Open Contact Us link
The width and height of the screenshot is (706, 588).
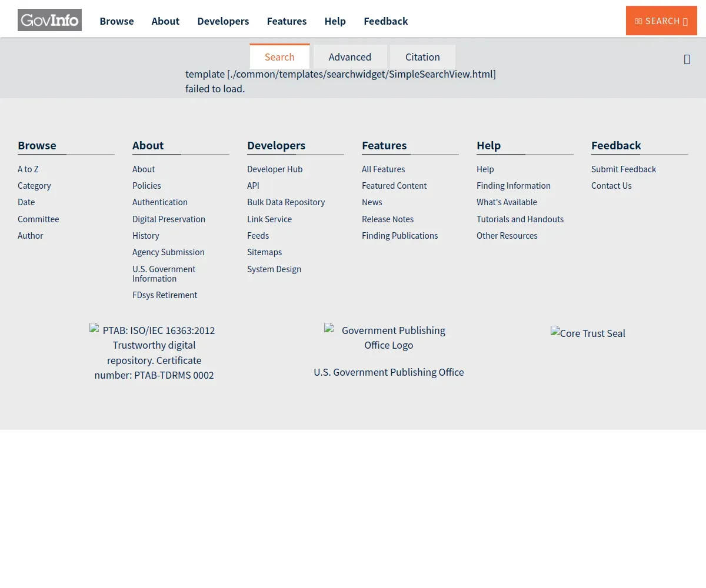(x=611, y=186)
